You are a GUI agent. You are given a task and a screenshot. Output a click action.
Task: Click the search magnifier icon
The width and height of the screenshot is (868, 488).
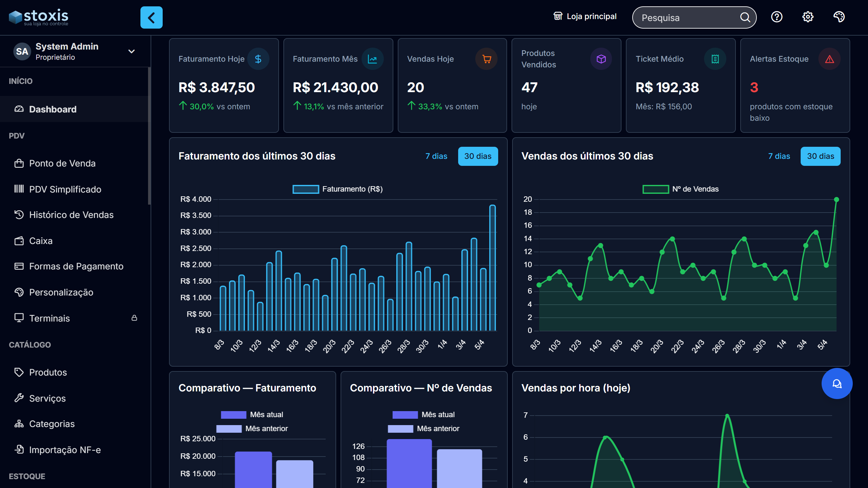[745, 17]
